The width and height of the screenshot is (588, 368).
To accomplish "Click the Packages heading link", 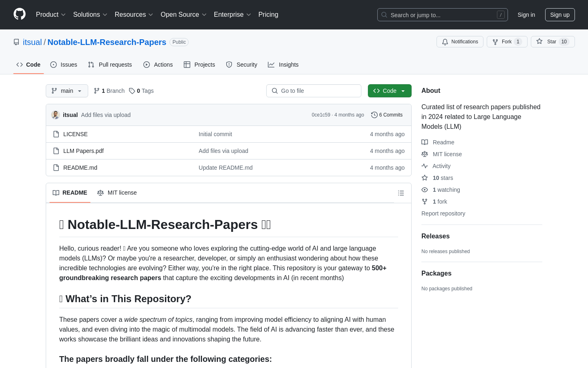I will [437, 274].
